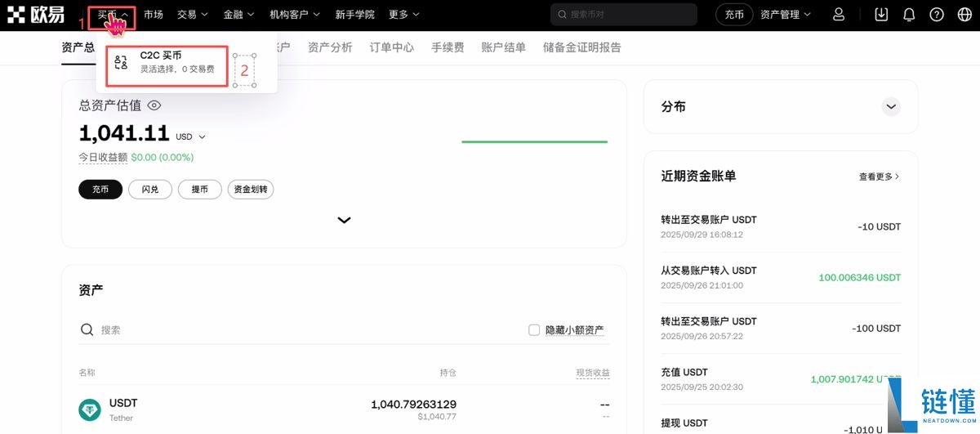The height and width of the screenshot is (434, 980).
Task: Open the 机构客户 menu dropdown
Action: click(295, 15)
